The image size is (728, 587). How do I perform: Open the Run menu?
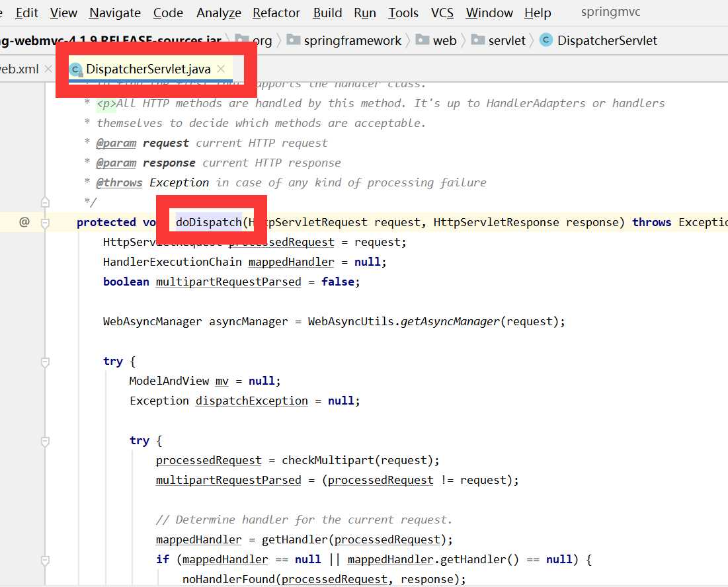[x=365, y=13]
